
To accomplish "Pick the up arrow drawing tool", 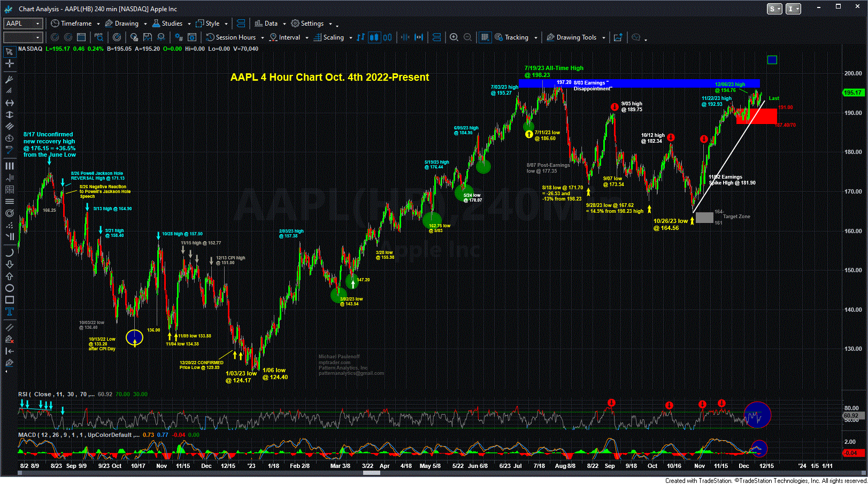I will (x=9, y=276).
